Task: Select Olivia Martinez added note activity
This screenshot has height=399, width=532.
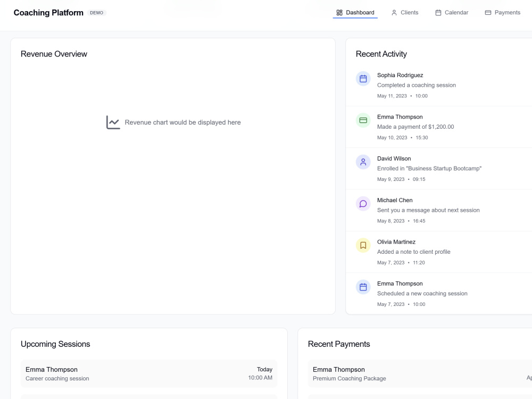Action: pyautogui.click(x=439, y=252)
